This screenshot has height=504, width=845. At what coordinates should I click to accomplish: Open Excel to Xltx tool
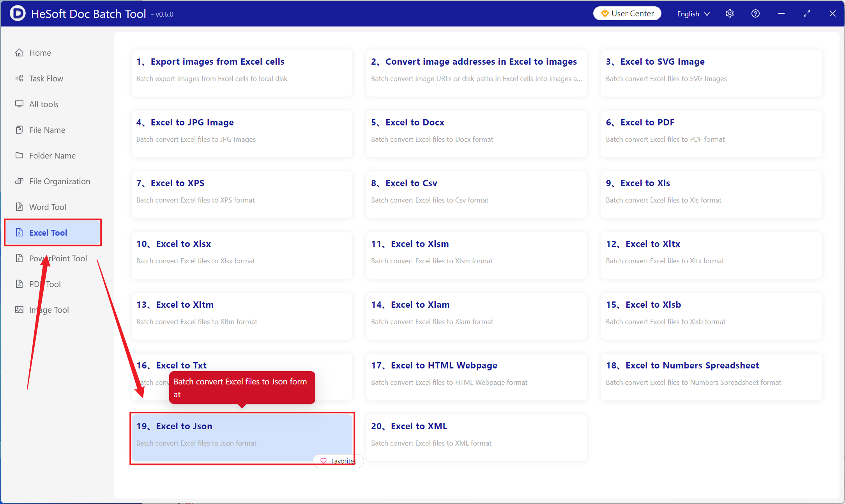click(x=711, y=256)
